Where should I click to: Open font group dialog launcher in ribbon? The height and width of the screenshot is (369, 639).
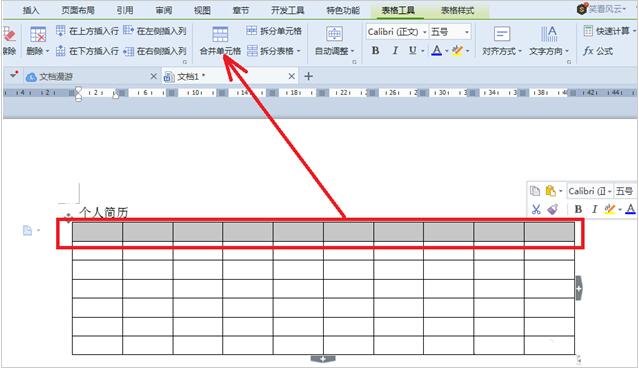568,62
